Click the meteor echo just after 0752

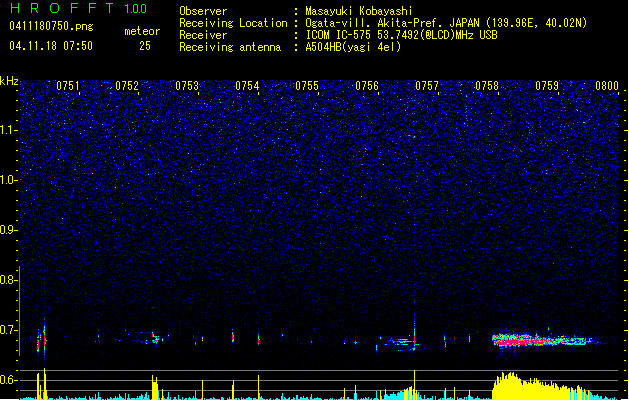tap(155, 338)
